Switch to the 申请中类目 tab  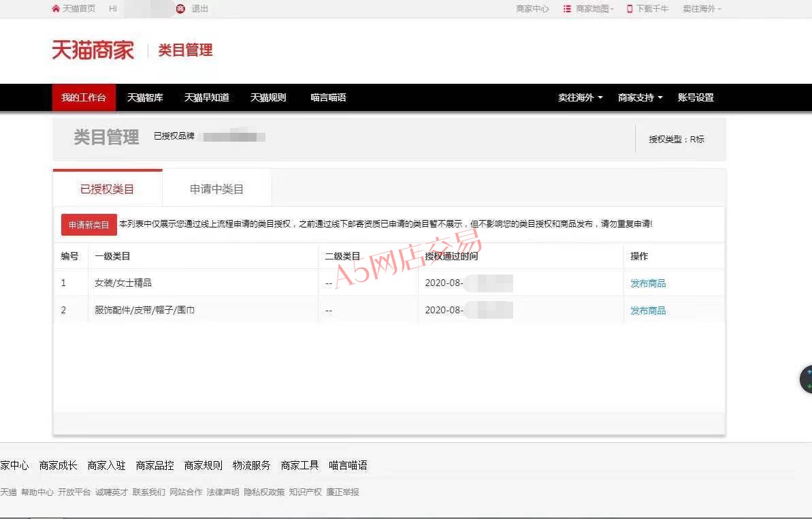coord(217,189)
